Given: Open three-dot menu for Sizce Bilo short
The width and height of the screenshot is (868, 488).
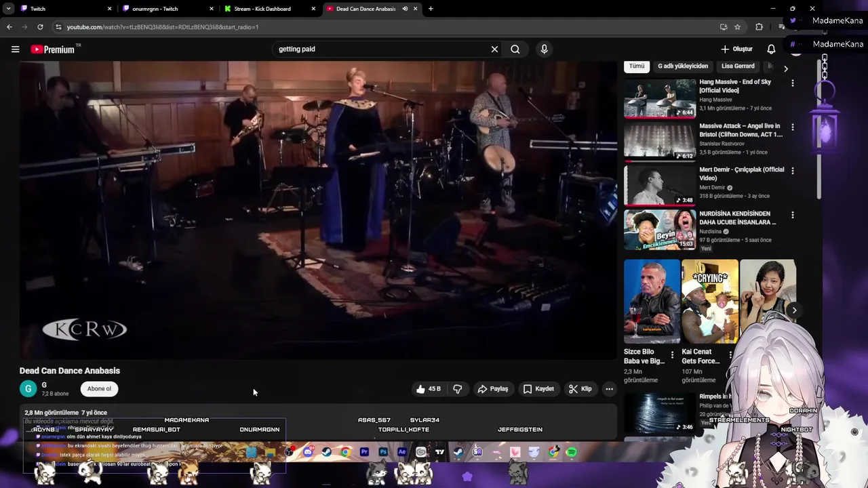Looking at the screenshot, I should [672, 354].
